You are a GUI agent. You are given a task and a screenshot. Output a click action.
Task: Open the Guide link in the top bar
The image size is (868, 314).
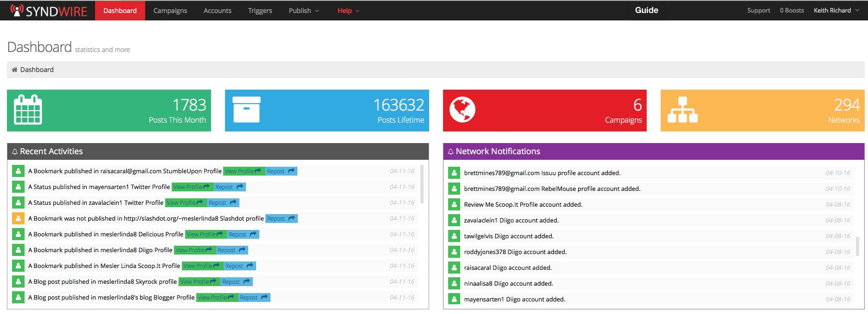[646, 10]
